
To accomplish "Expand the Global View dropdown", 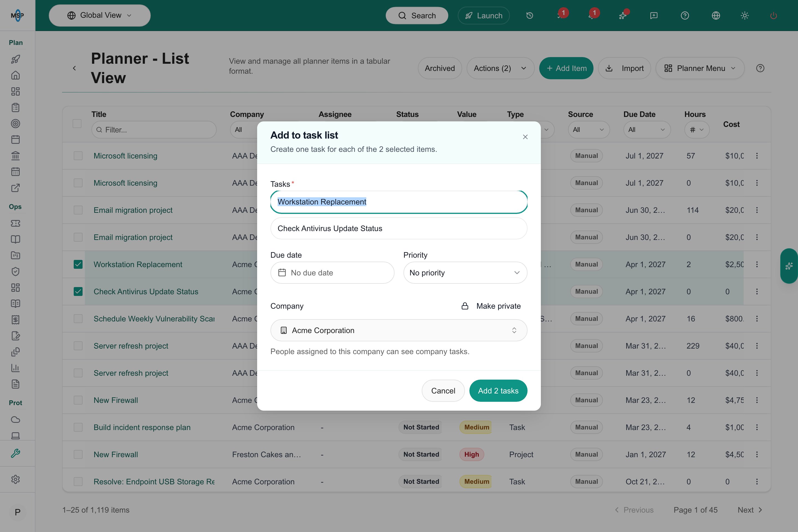I will click(x=99, y=16).
